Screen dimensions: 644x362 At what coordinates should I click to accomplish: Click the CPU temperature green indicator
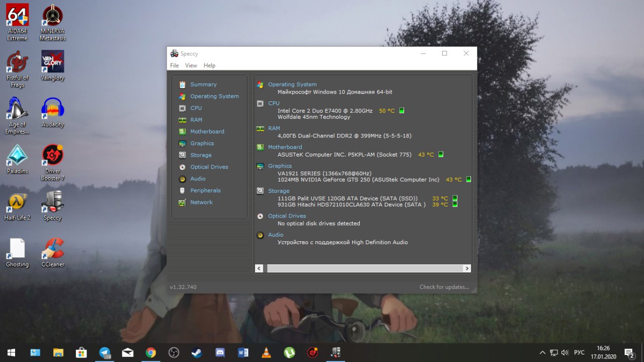pyautogui.click(x=402, y=111)
